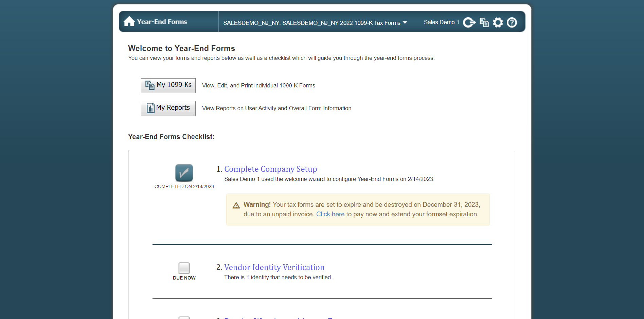This screenshot has width=644, height=319.
Task: Click the document icon on My 1099-Ks
Action: (149, 85)
